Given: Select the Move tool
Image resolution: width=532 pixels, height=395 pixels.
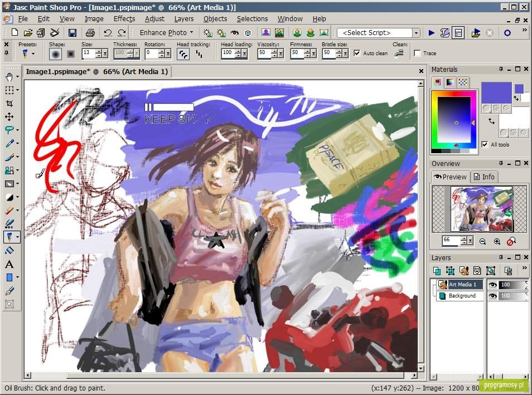Looking at the screenshot, I should tap(9, 117).
